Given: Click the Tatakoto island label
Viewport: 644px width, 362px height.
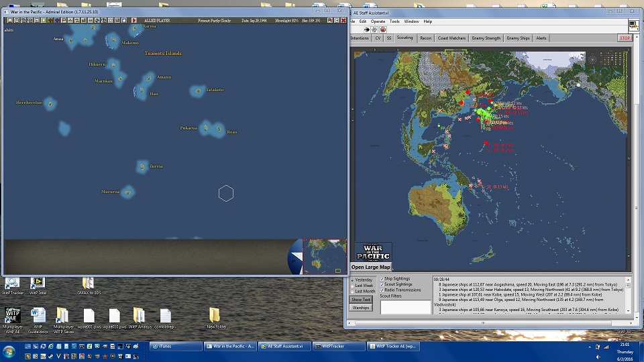Looking at the screenshot, I should (x=215, y=89).
